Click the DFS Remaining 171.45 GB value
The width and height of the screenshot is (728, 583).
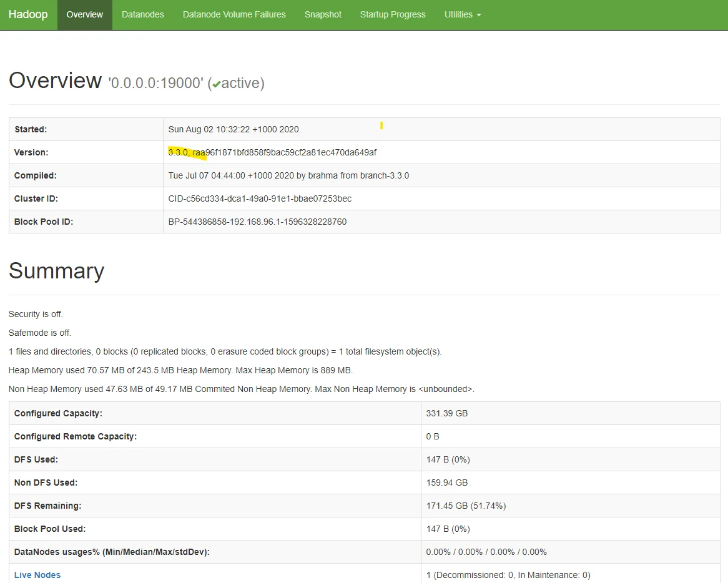pos(466,506)
